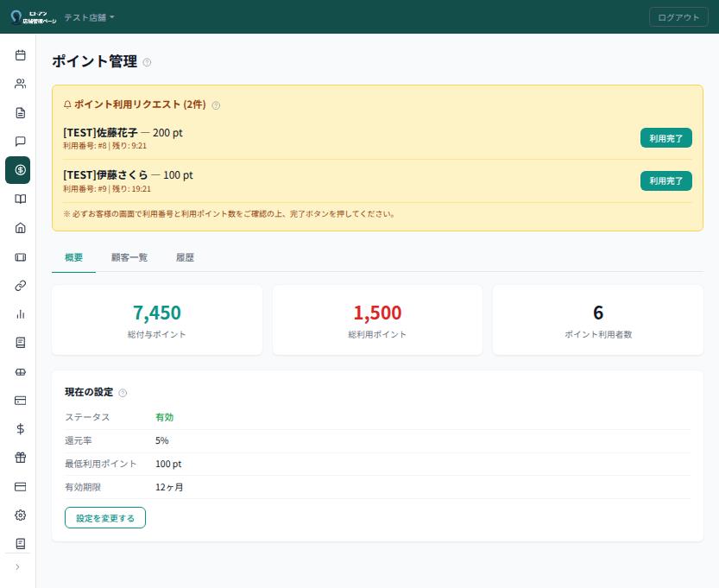Click the 還元率 label
Image resolution: width=719 pixels, height=588 pixels.
click(78, 440)
